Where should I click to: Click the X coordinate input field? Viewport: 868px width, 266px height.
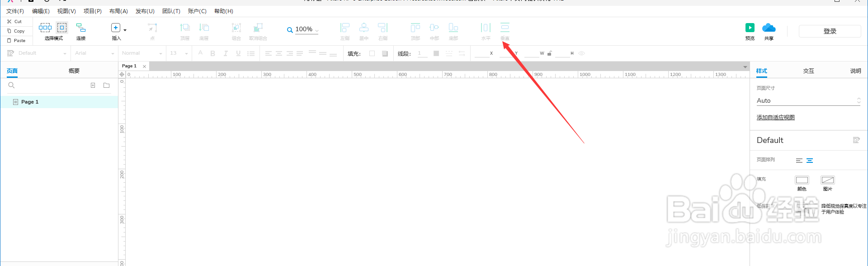(x=482, y=53)
